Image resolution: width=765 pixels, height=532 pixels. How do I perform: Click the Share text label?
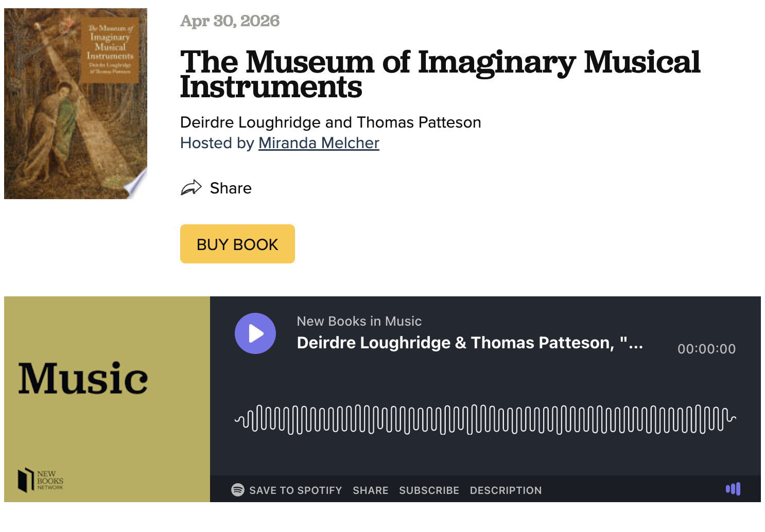231,188
